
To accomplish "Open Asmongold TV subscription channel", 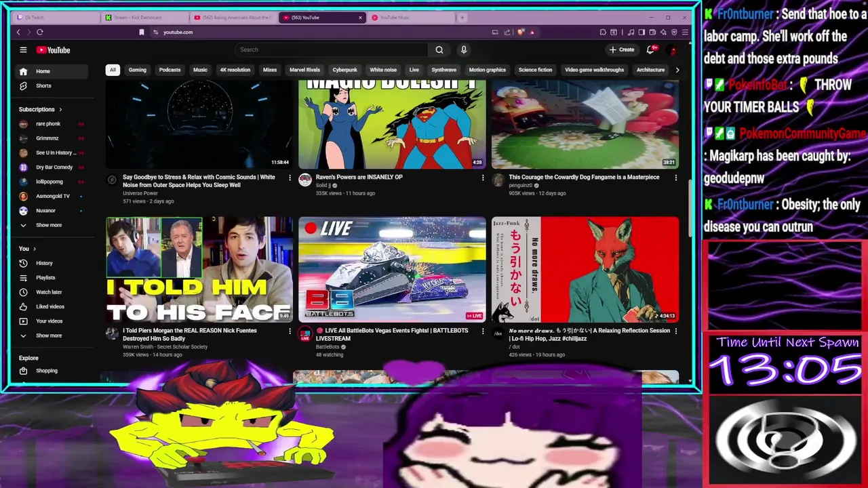I will (53, 196).
